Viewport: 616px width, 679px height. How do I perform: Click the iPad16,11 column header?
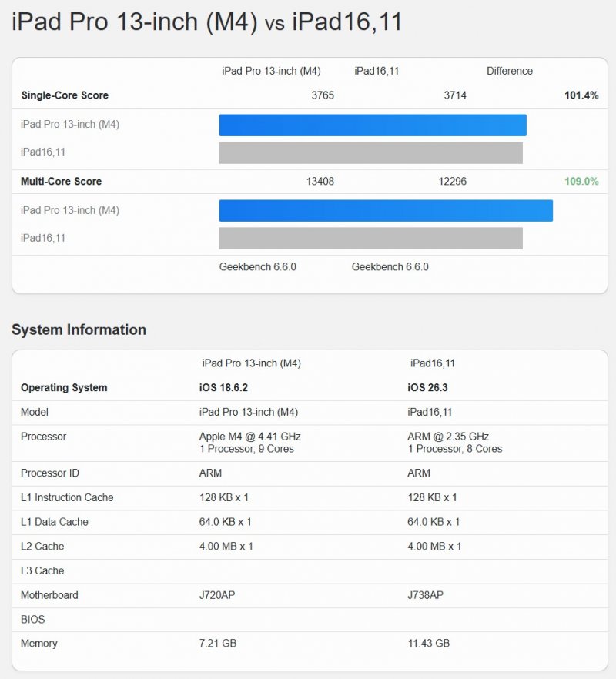[x=379, y=71]
